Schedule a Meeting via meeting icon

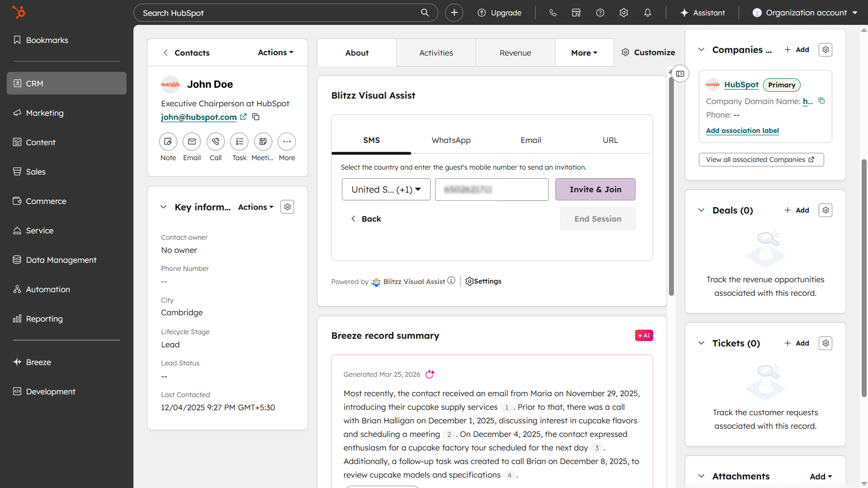(263, 142)
